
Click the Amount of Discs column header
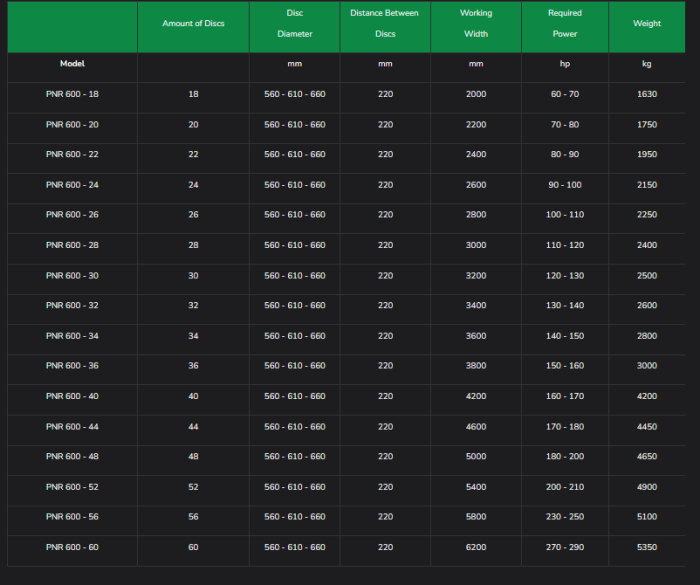(193, 24)
